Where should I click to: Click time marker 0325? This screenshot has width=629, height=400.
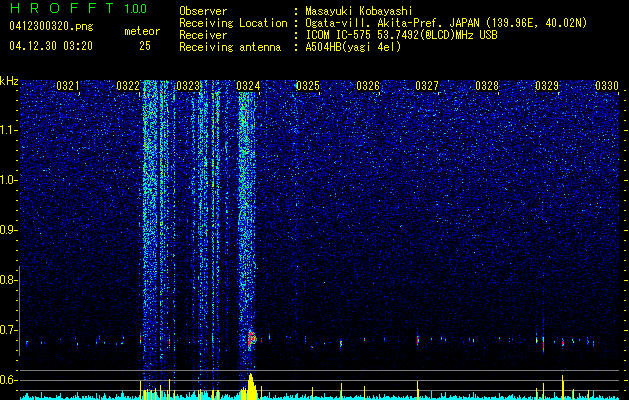pos(308,85)
